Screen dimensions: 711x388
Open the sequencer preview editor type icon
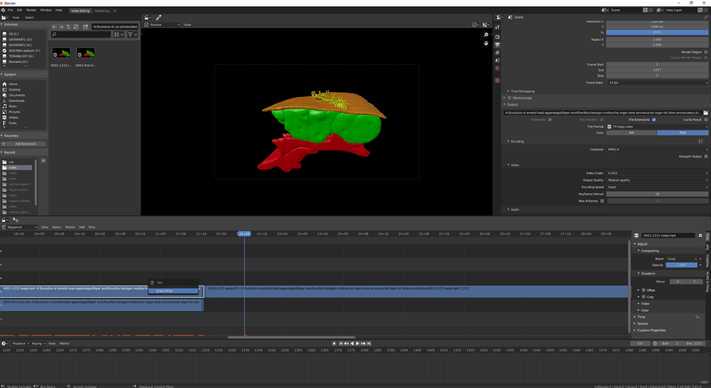click(147, 18)
